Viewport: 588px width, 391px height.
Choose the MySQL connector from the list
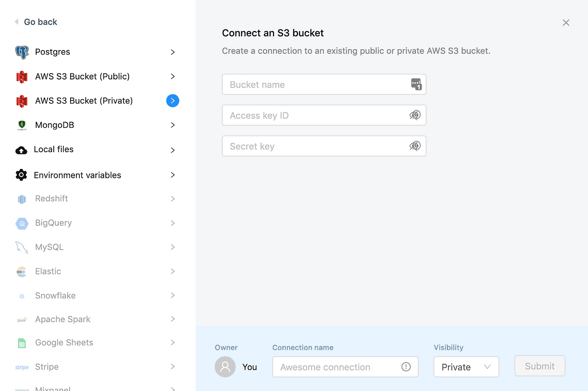[x=50, y=247]
